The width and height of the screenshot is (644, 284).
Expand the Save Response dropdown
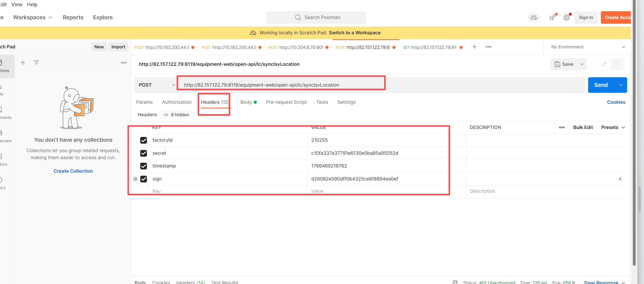tap(604, 282)
